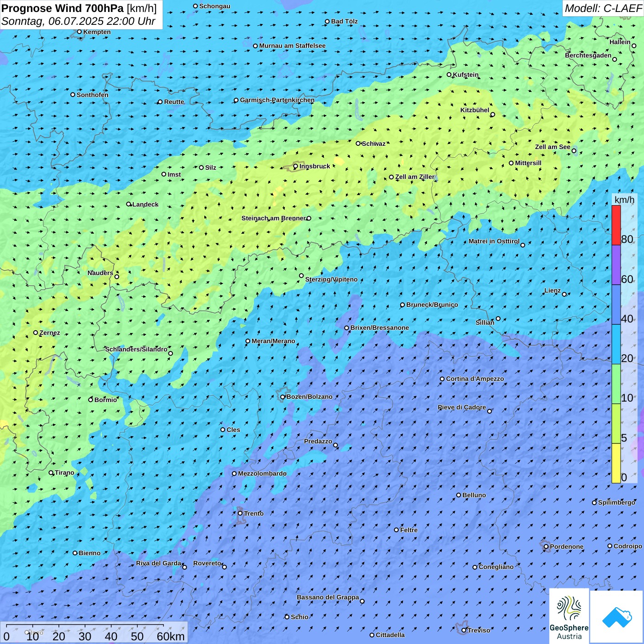Click the Schlanders/Silandro label
644x644 pixels.
pos(136,349)
